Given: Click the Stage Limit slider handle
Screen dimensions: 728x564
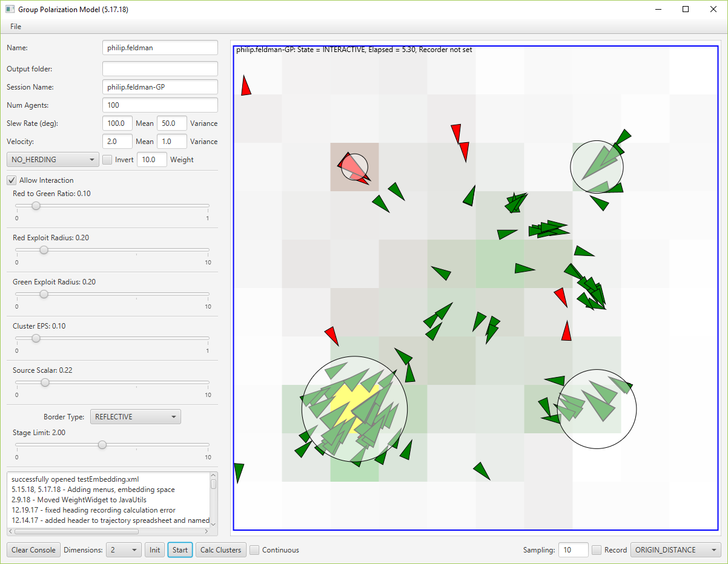Looking at the screenshot, I should coord(102,445).
